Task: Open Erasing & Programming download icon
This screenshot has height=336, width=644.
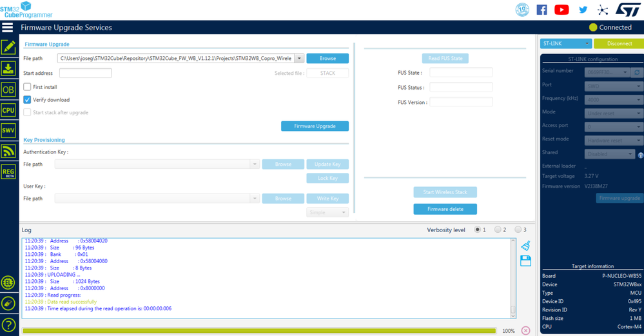Action: (x=8, y=68)
